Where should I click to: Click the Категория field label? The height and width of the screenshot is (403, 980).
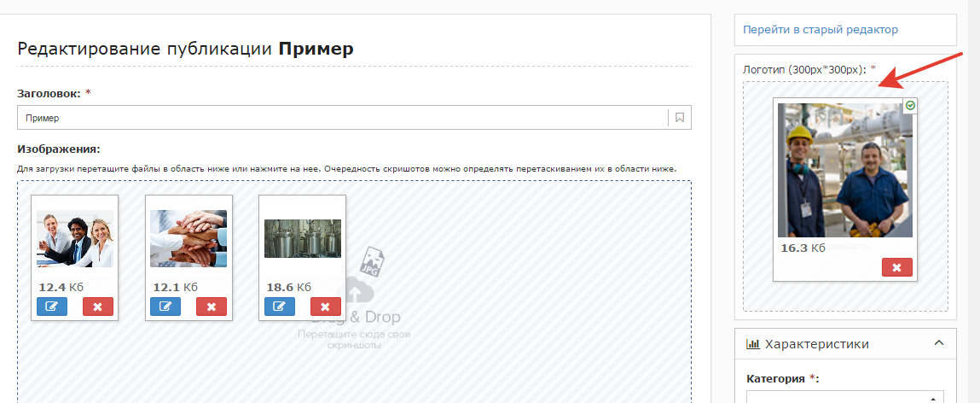click(782, 378)
